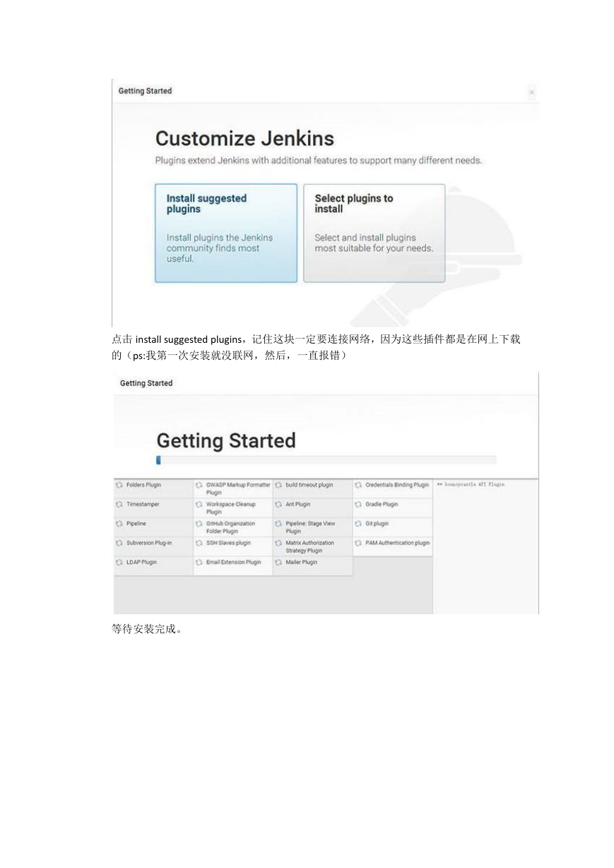This screenshot has width=614, height=868.
Task: Click the Credentials Binding Plugin status icon
Action: [358, 486]
